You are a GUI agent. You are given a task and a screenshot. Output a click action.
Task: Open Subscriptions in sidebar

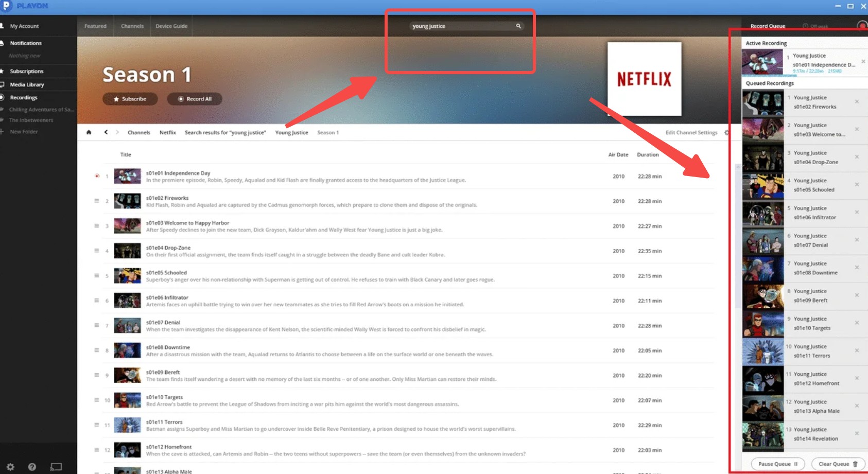tap(27, 71)
